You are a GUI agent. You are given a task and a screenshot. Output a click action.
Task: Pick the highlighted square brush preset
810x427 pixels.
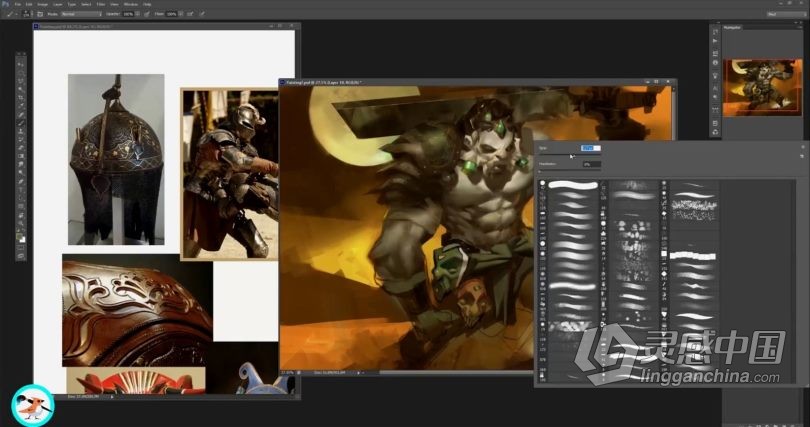(693, 256)
